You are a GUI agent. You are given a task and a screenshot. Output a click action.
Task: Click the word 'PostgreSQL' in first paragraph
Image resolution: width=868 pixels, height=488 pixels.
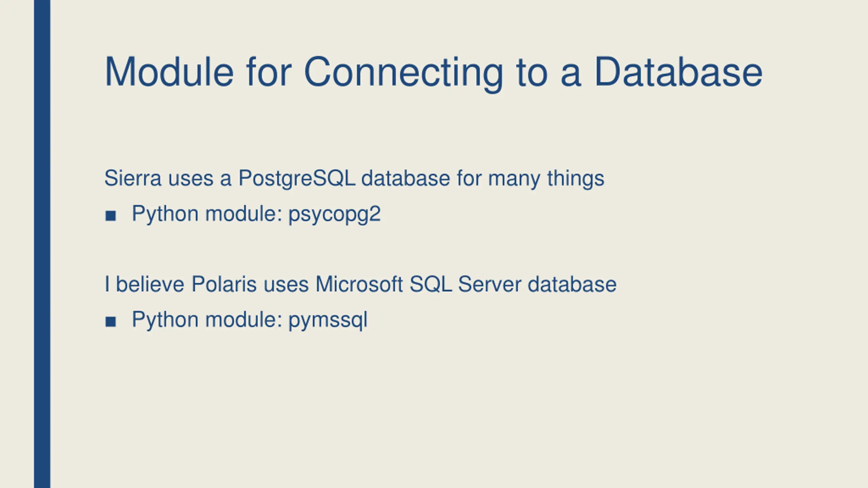pyautogui.click(x=297, y=179)
